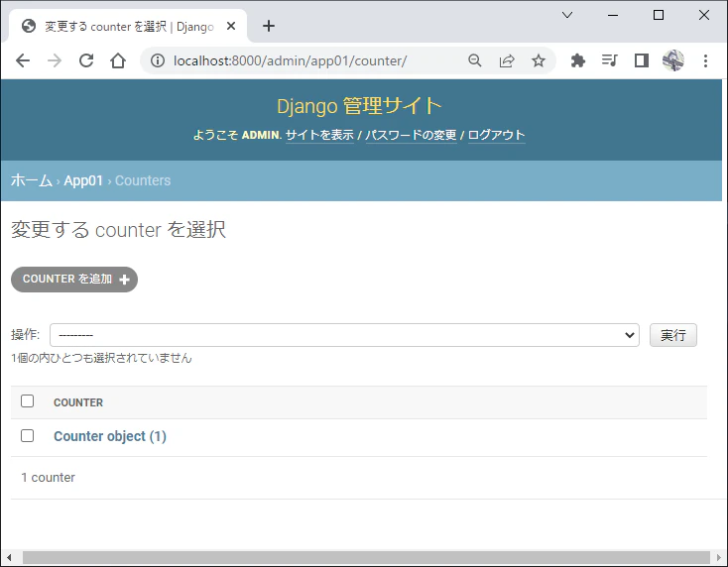Toggle browser side panel icon

pyautogui.click(x=641, y=60)
